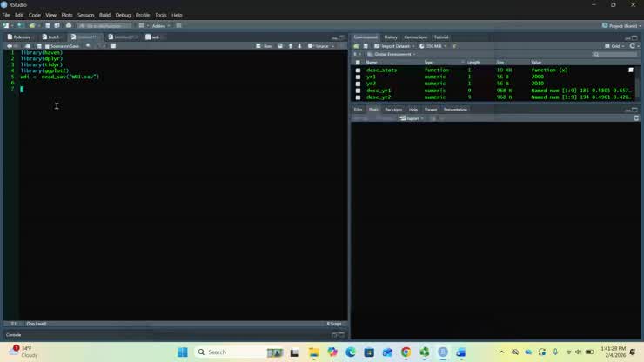Open the Presentation tab
This screenshot has width=644, height=362.
455,110
